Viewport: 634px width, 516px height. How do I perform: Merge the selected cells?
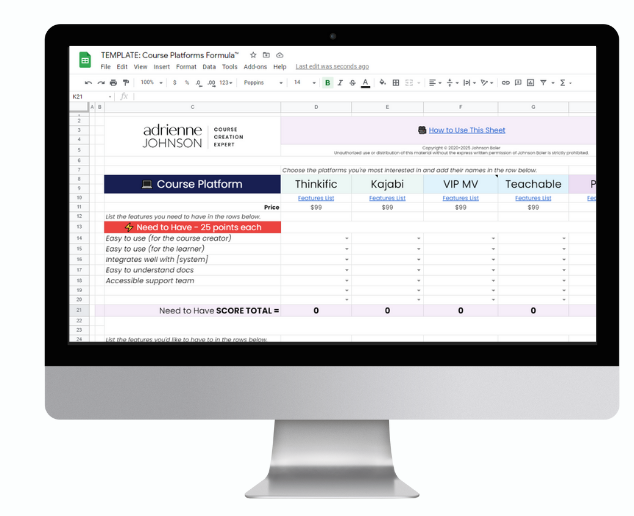click(409, 82)
